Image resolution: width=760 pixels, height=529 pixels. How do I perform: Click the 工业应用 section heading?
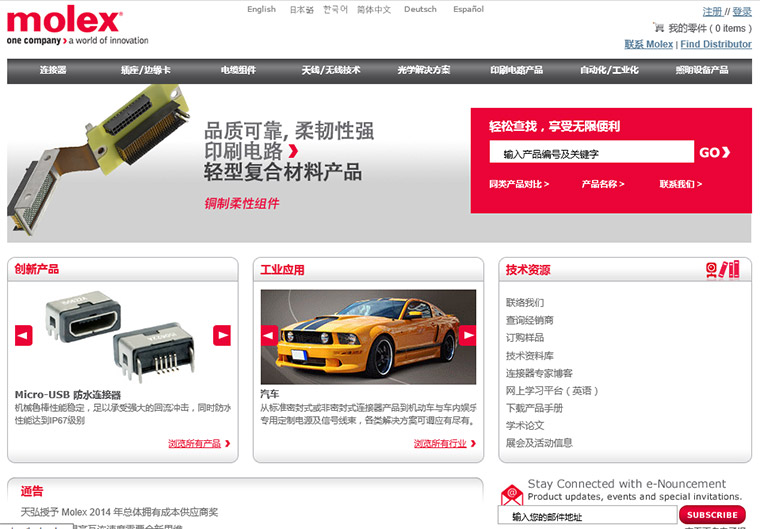coord(283,270)
